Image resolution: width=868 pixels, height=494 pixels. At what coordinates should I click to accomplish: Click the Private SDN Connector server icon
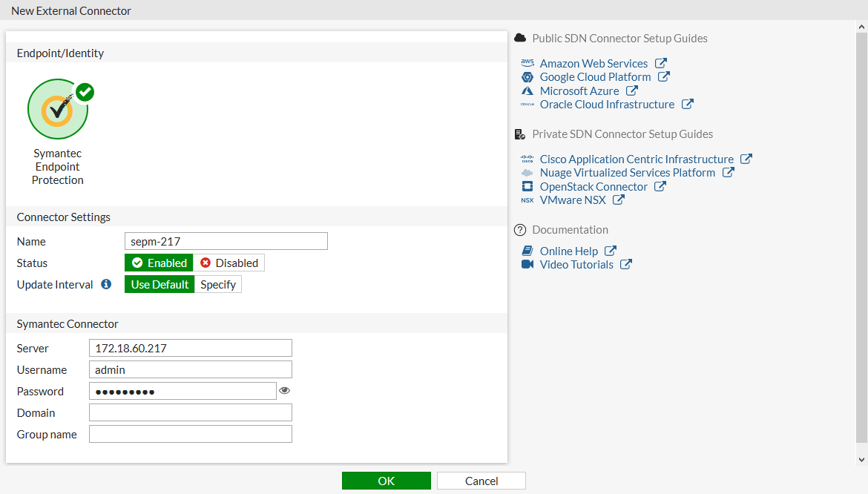click(x=520, y=134)
